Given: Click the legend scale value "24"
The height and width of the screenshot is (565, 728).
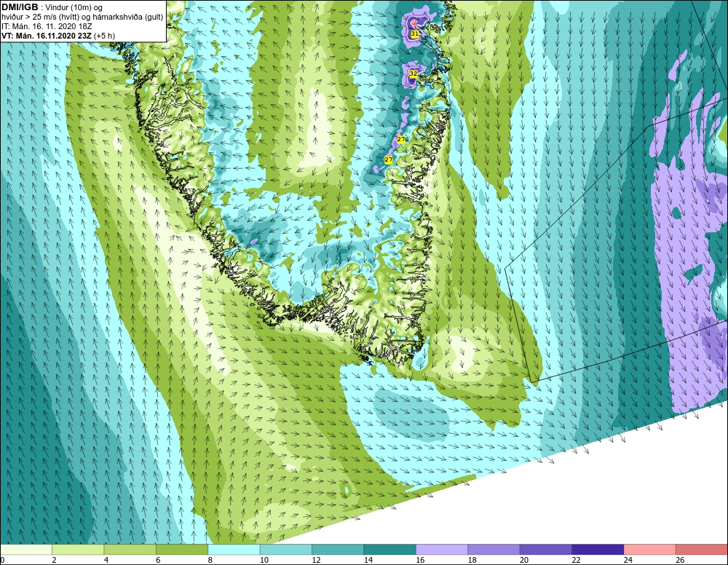Looking at the screenshot, I should point(628,560).
